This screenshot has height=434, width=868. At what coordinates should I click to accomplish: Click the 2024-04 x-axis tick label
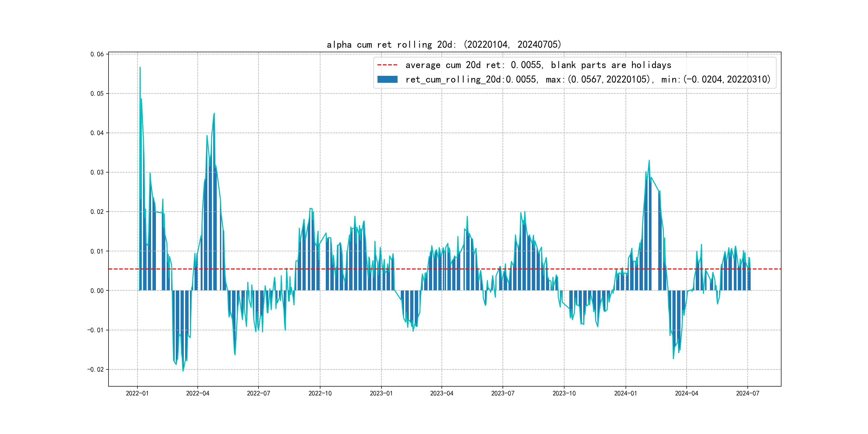click(686, 393)
